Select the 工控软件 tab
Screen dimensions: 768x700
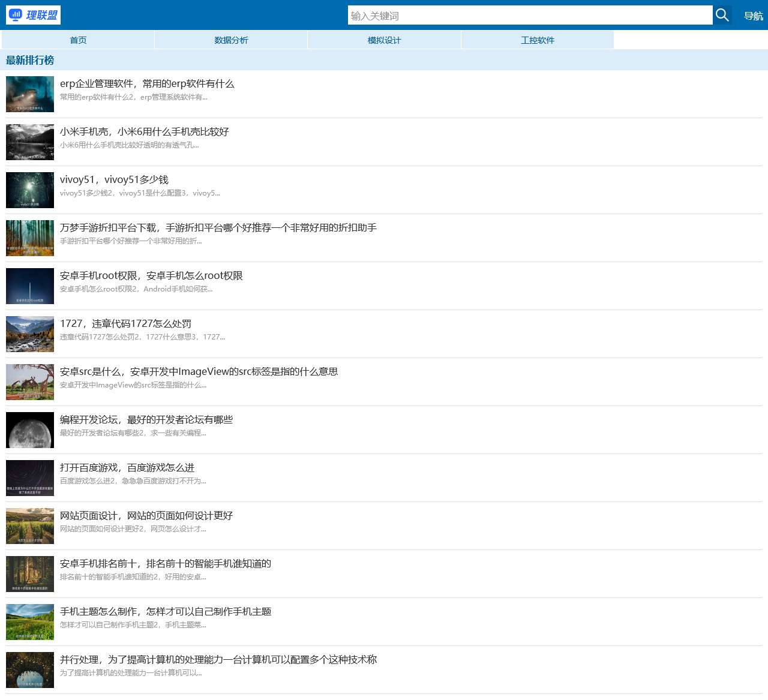(x=538, y=40)
